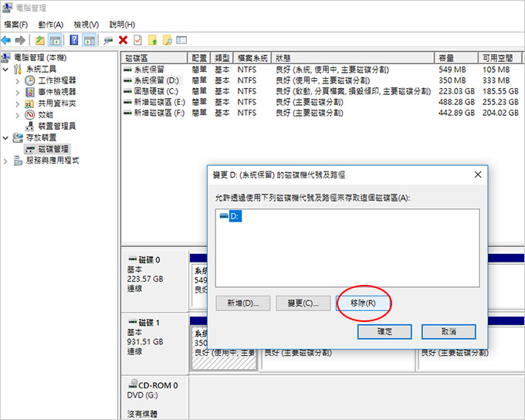Click the Properties checkmark sheet icon
525x420 pixels.
click(137, 40)
